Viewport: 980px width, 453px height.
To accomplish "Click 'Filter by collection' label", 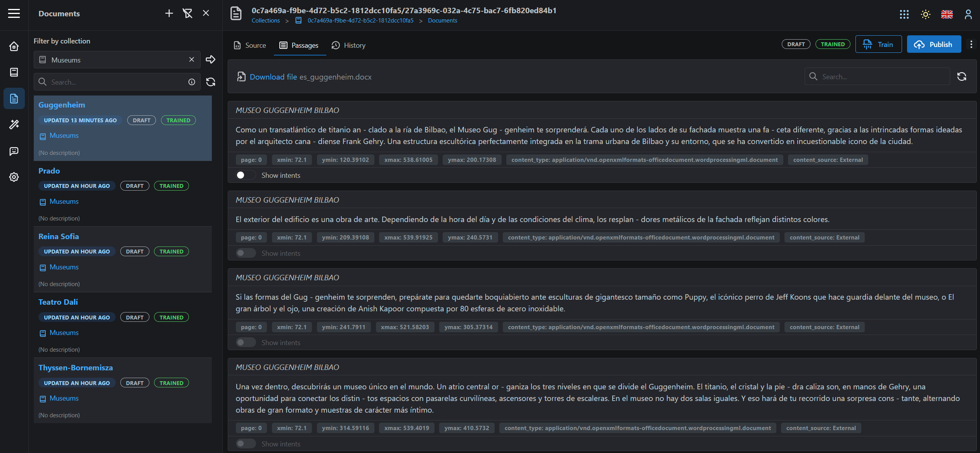I will 62,41.
